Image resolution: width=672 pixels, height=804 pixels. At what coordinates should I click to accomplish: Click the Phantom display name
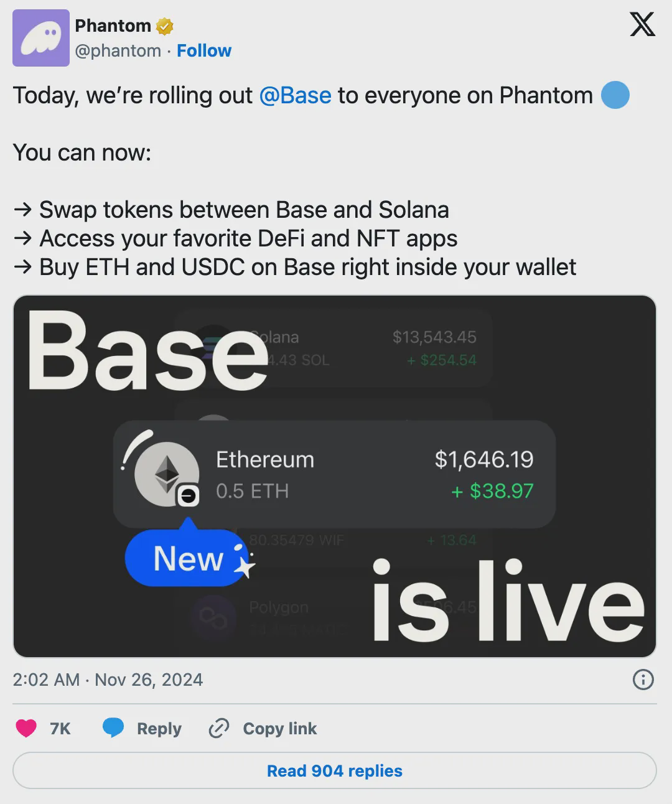click(113, 26)
